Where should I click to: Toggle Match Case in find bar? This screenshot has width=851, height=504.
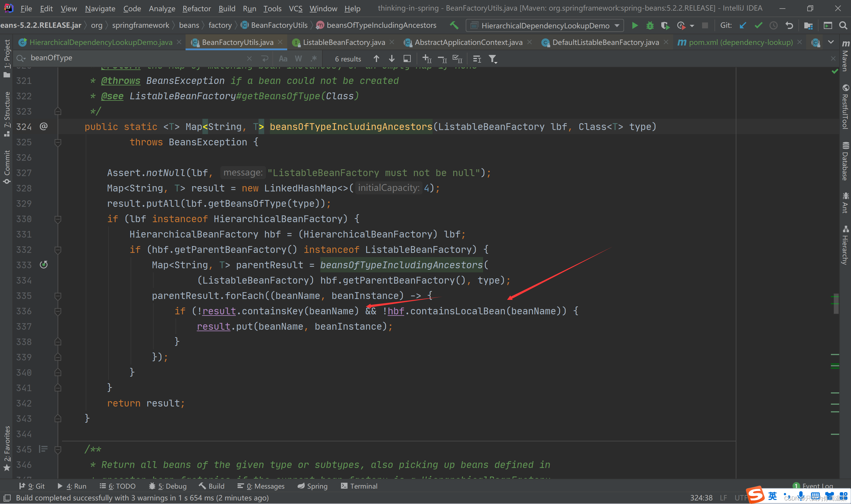pos(283,59)
